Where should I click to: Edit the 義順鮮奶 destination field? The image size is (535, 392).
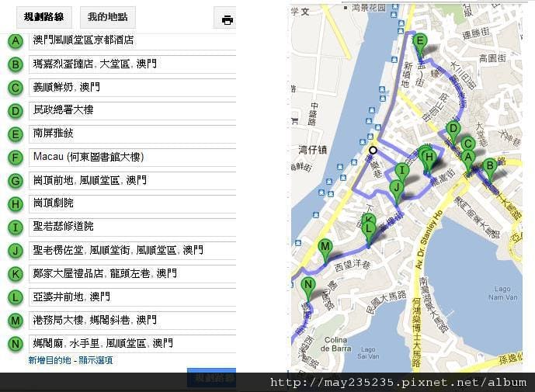[x=132, y=88]
